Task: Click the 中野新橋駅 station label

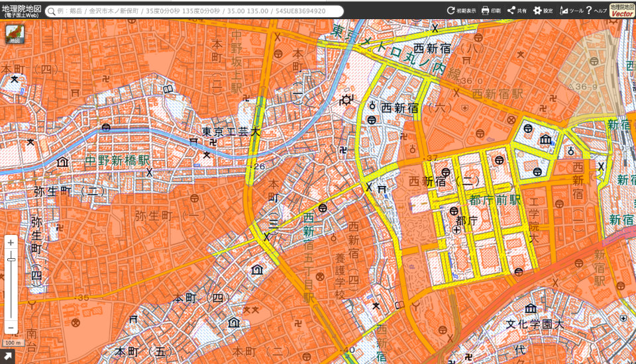Action: (x=117, y=161)
